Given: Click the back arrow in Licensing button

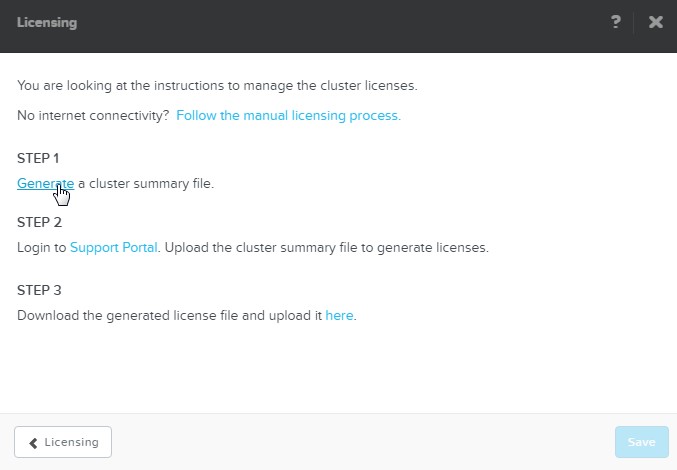Looking at the screenshot, I should pos(33,442).
